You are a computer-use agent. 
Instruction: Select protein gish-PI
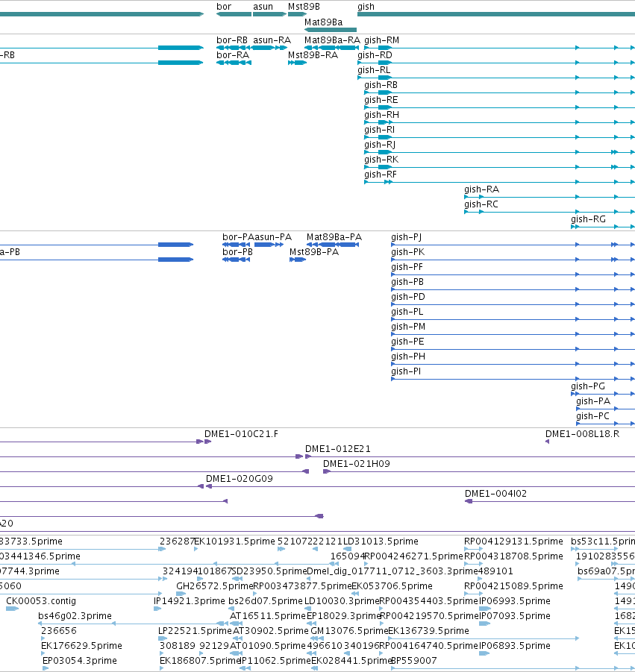point(406,371)
